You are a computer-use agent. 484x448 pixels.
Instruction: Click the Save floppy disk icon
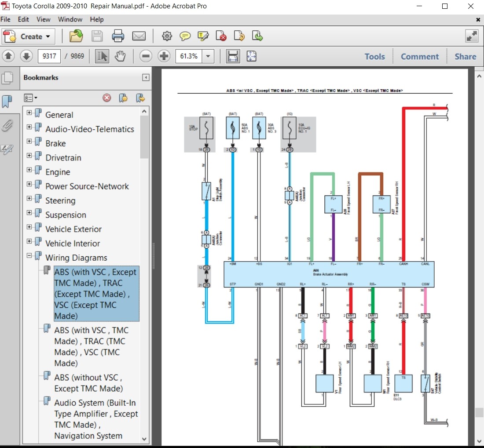[x=97, y=36]
